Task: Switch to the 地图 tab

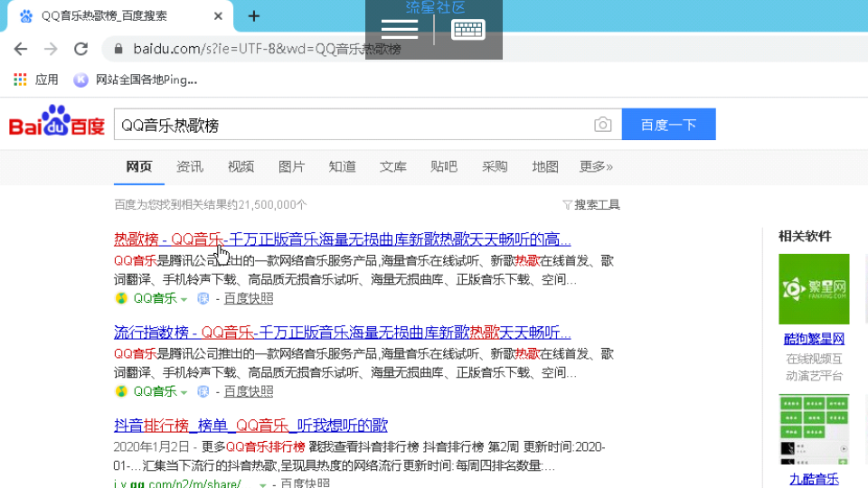Action: pos(545,166)
